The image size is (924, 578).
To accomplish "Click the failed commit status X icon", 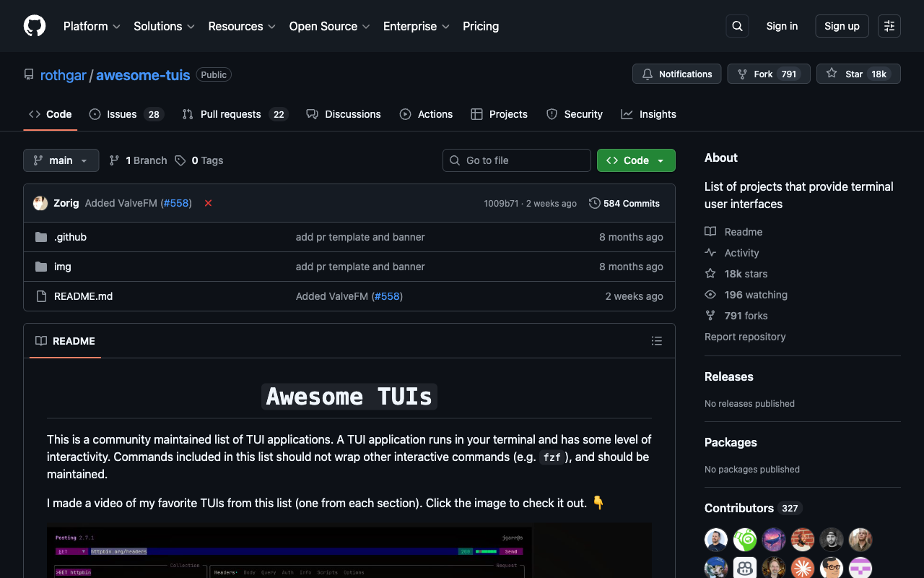I will click(208, 203).
